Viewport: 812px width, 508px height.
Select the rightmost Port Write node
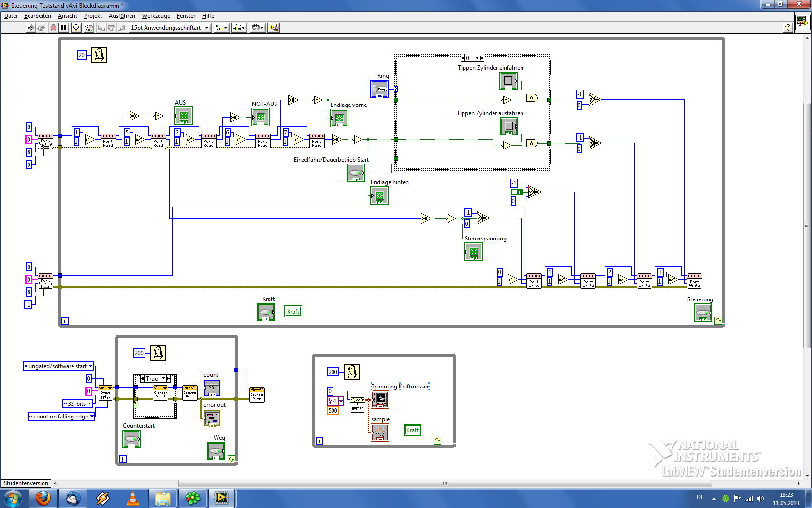pyautogui.click(x=695, y=282)
